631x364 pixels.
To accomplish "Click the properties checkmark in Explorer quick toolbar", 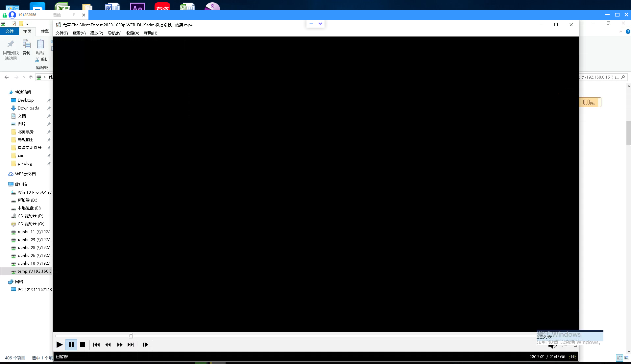I will (x=14, y=24).
